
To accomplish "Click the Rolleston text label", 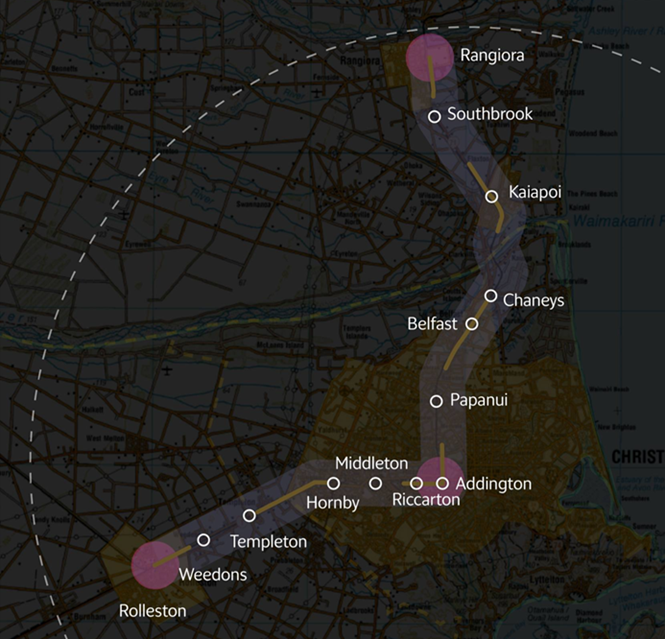I will point(152,610).
